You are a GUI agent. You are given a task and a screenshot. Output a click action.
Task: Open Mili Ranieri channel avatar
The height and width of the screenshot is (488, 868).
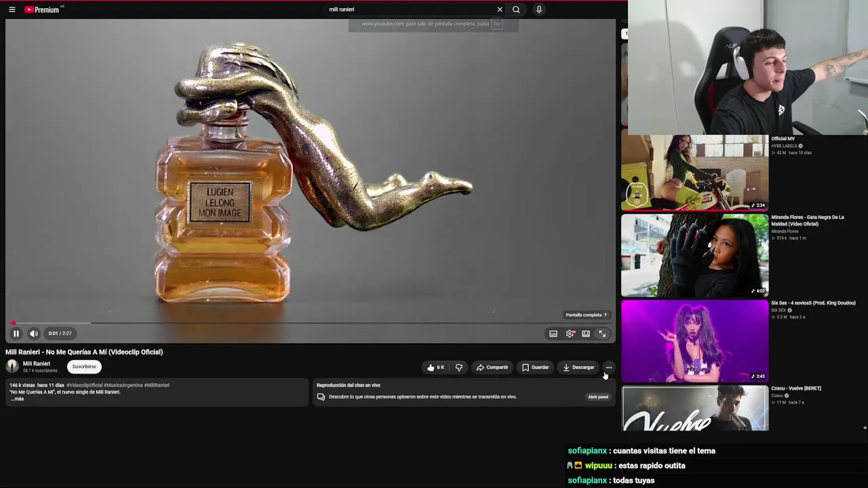point(12,367)
